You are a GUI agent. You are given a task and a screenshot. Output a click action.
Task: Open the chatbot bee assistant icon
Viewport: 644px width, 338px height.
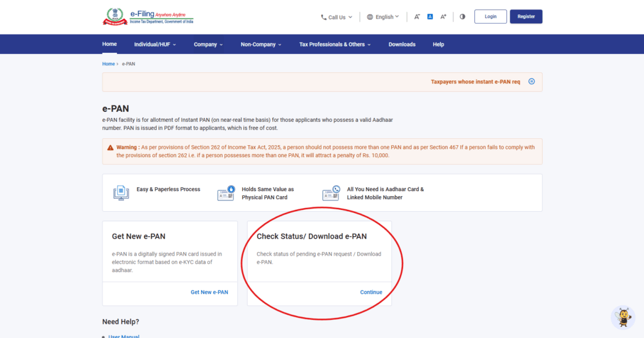click(623, 317)
